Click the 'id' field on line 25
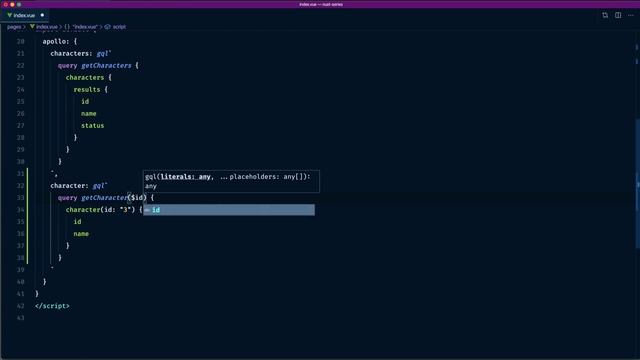640x360 pixels. 85,101
